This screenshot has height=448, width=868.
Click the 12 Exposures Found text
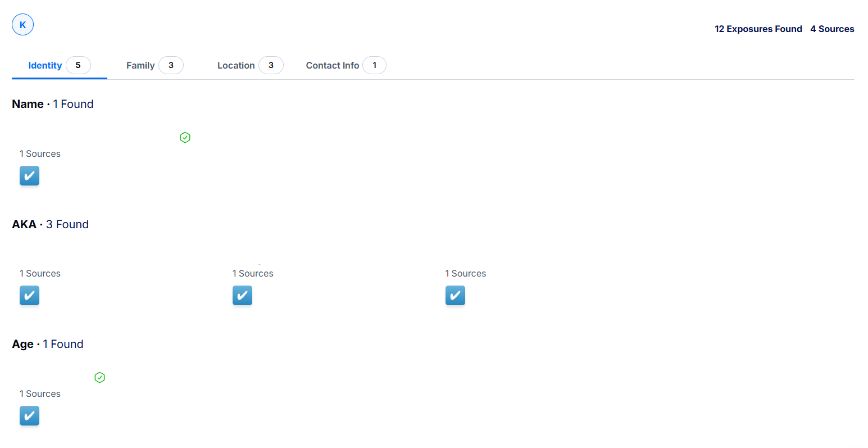758,29
